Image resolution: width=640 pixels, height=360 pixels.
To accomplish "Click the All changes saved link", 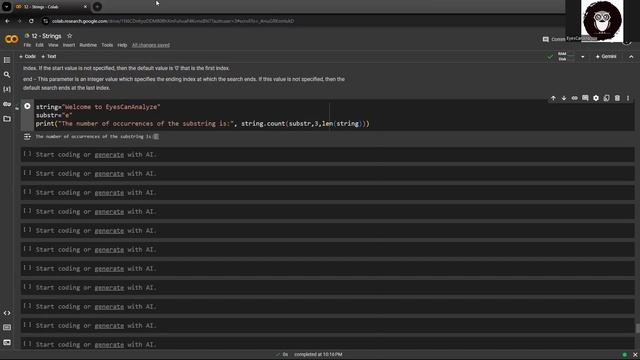I will click(151, 45).
